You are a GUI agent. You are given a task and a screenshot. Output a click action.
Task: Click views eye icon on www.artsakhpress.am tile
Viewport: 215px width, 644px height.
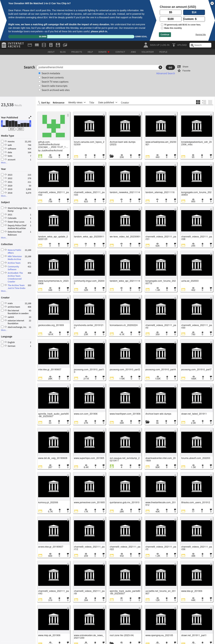coord(157,155)
